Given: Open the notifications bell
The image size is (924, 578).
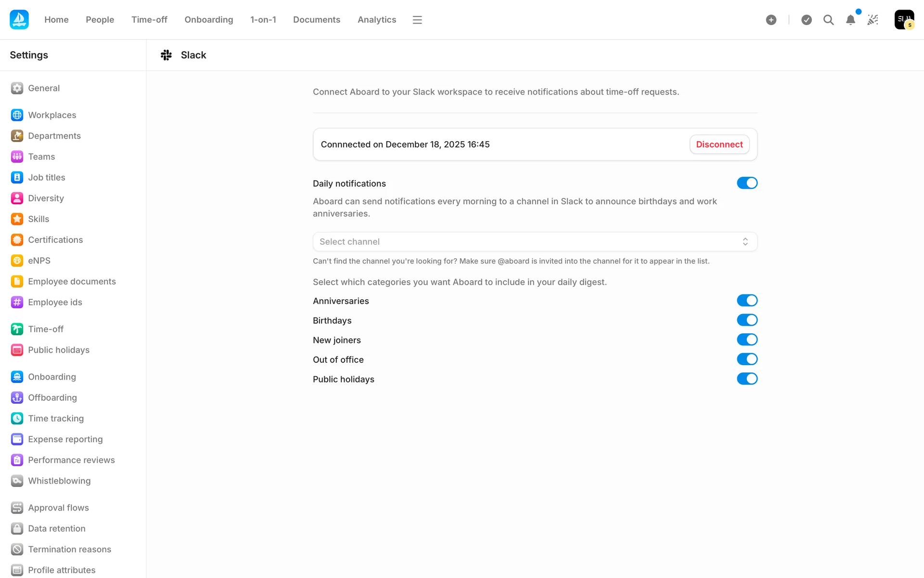Looking at the screenshot, I should pyautogui.click(x=850, y=20).
